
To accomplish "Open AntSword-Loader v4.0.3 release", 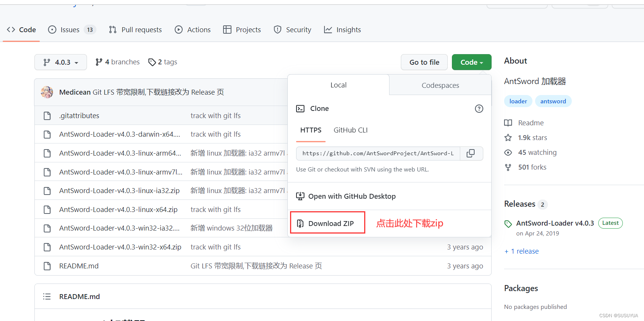I will 555,223.
